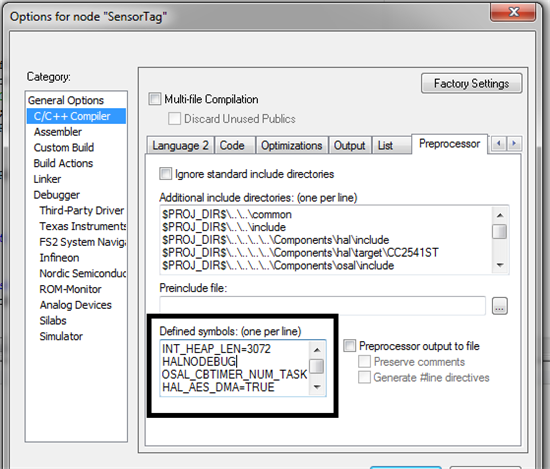550x469 pixels.
Task: Select C/C++ Compiler category
Action: coord(76,116)
